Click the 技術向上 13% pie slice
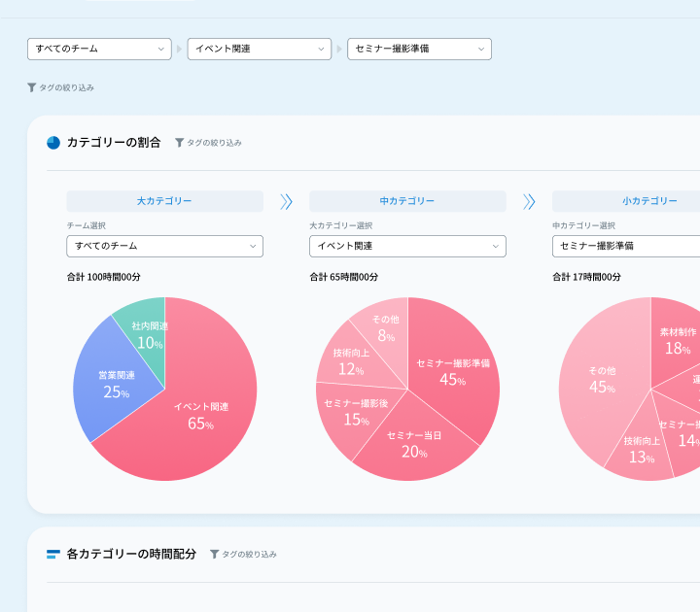Viewport: 700px width, 612px height. [641, 450]
